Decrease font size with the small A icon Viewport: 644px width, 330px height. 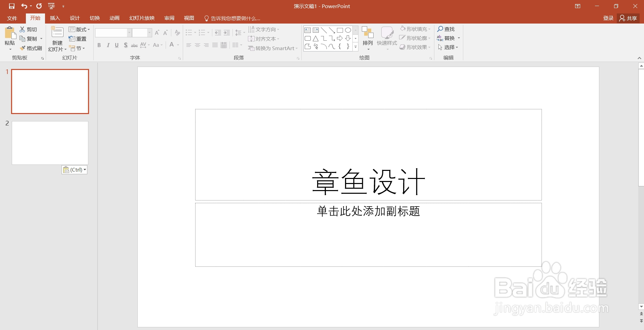tap(165, 33)
